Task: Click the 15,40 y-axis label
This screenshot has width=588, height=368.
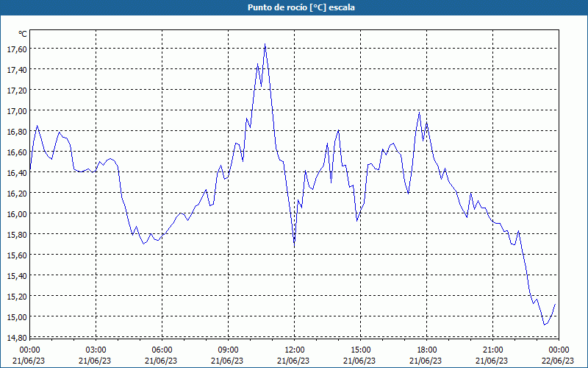Action: 17,275
